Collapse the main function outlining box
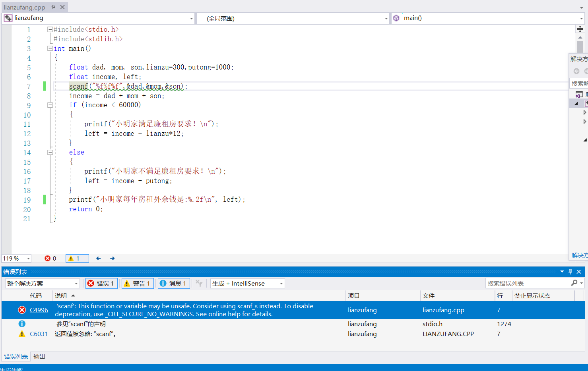 point(50,48)
